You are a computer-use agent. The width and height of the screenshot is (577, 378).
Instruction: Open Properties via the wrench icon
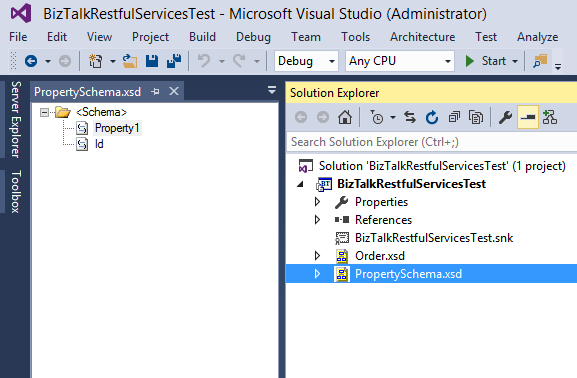tap(505, 117)
